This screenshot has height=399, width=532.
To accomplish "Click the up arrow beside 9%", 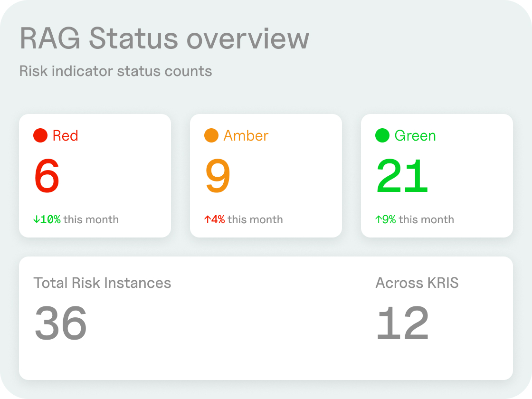I will click(x=378, y=219).
